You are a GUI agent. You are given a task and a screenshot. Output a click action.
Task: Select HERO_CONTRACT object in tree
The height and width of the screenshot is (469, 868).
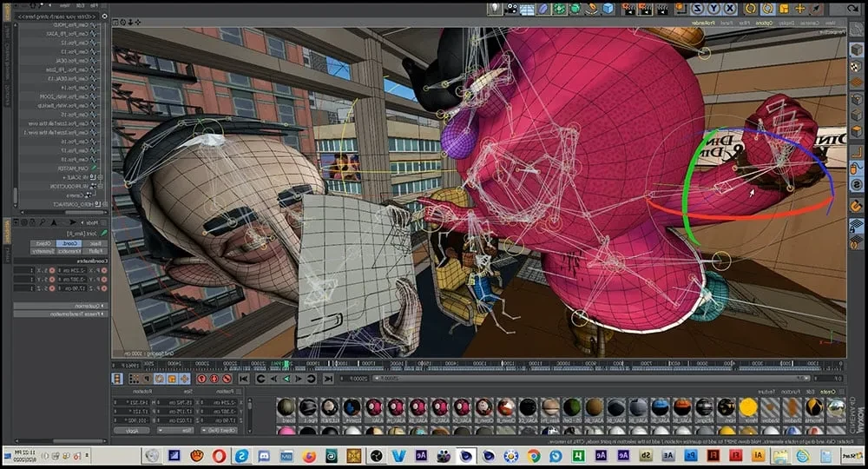click(x=74, y=204)
